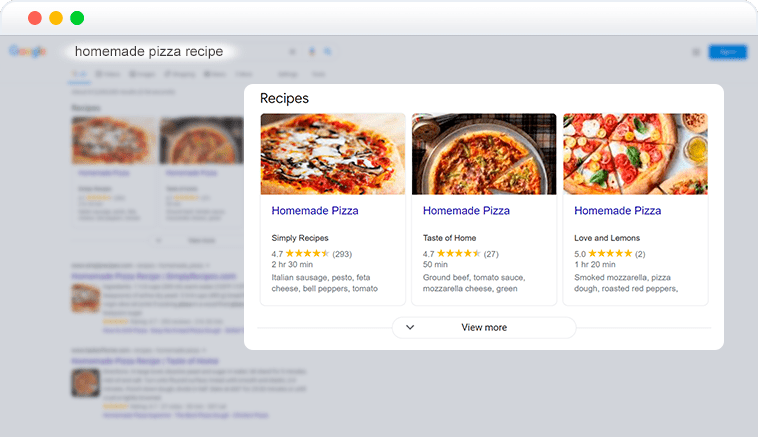758x437 pixels.
Task: Click the blue Sign in button
Action: 728,52
